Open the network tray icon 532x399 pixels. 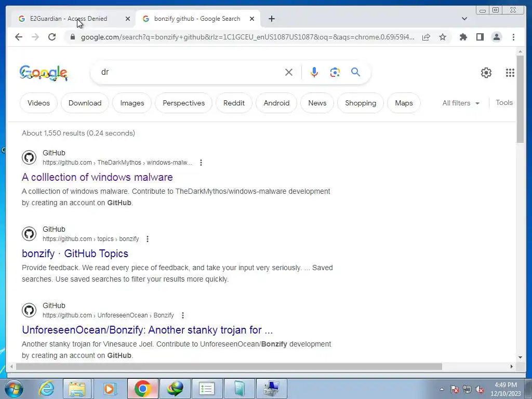(x=467, y=390)
